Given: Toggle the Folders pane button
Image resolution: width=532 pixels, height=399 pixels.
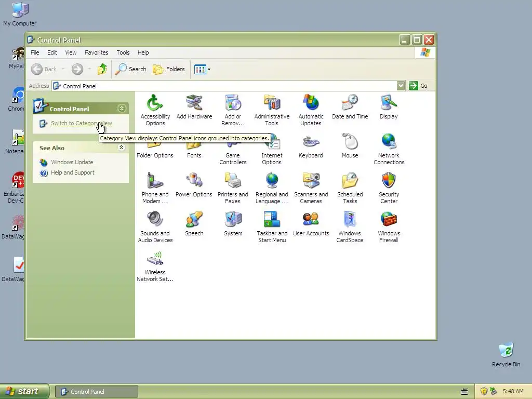Looking at the screenshot, I should [169, 69].
